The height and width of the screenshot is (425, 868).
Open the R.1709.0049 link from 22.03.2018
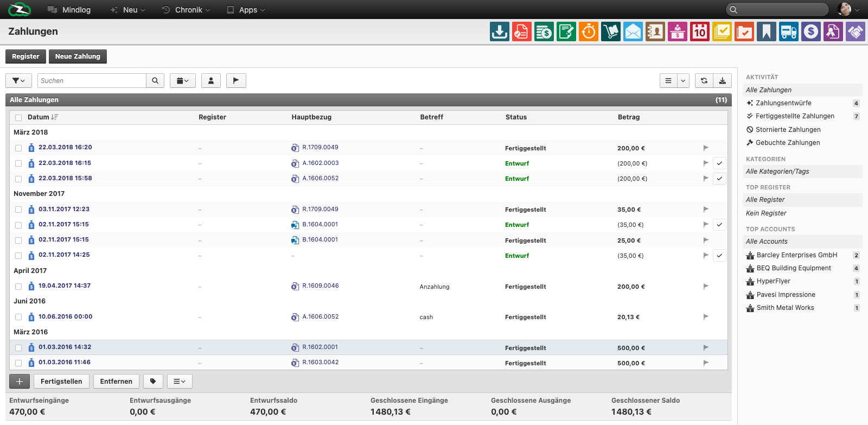(320, 147)
